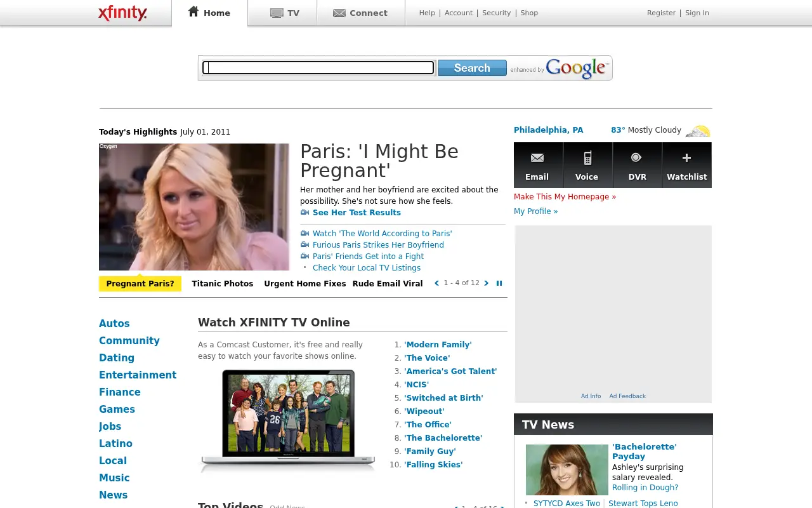Click the xfinity logo
This screenshot has height=508, width=812.
(122, 13)
